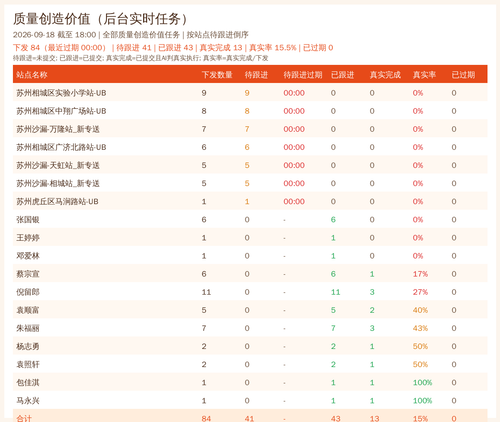
Task: Select the row 苏州相城区广济北路站-UB
Action: (x=250, y=147)
